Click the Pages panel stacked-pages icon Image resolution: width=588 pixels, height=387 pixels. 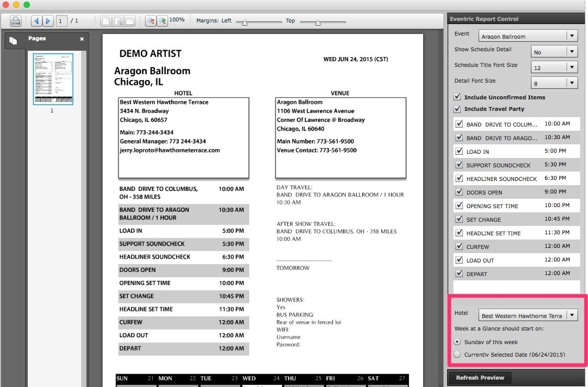click(x=13, y=40)
